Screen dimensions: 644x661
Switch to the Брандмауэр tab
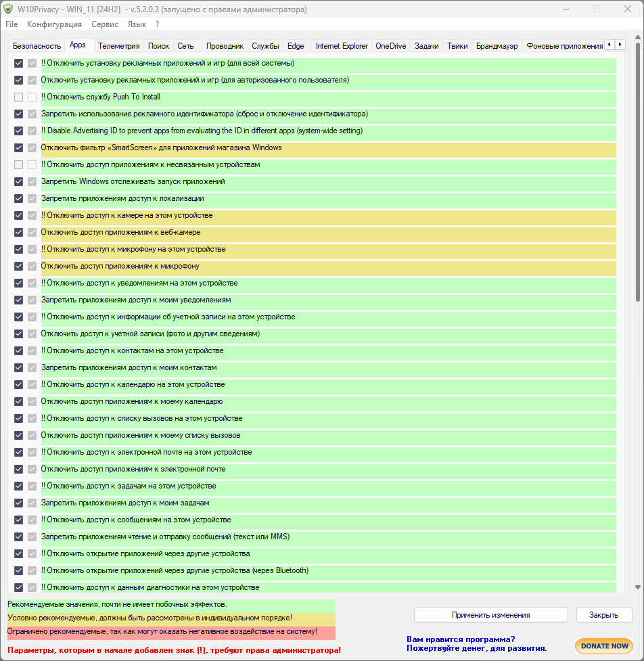(x=497, y=46)
